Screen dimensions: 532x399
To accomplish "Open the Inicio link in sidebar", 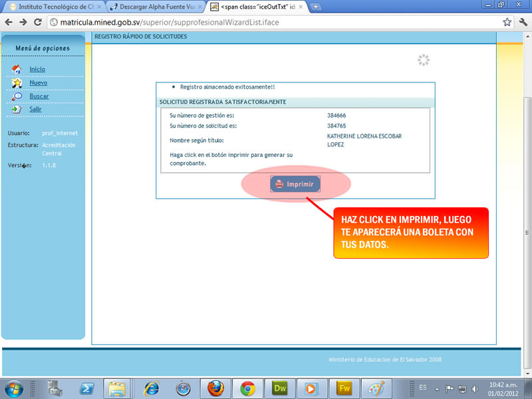I will (37, 69).
